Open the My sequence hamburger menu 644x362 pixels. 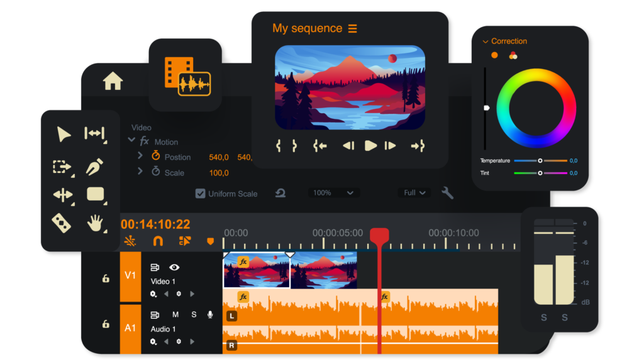click(352, 29)
